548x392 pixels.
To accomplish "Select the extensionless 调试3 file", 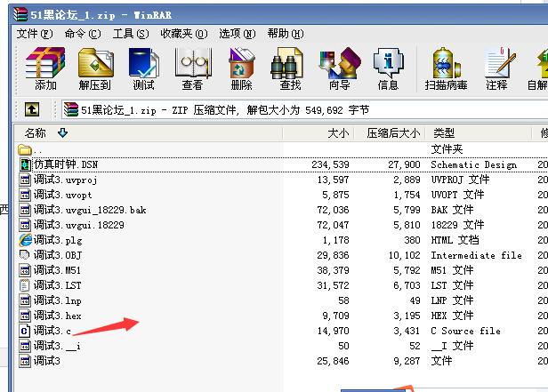I will pyautogui.click(x=47, y=361).
